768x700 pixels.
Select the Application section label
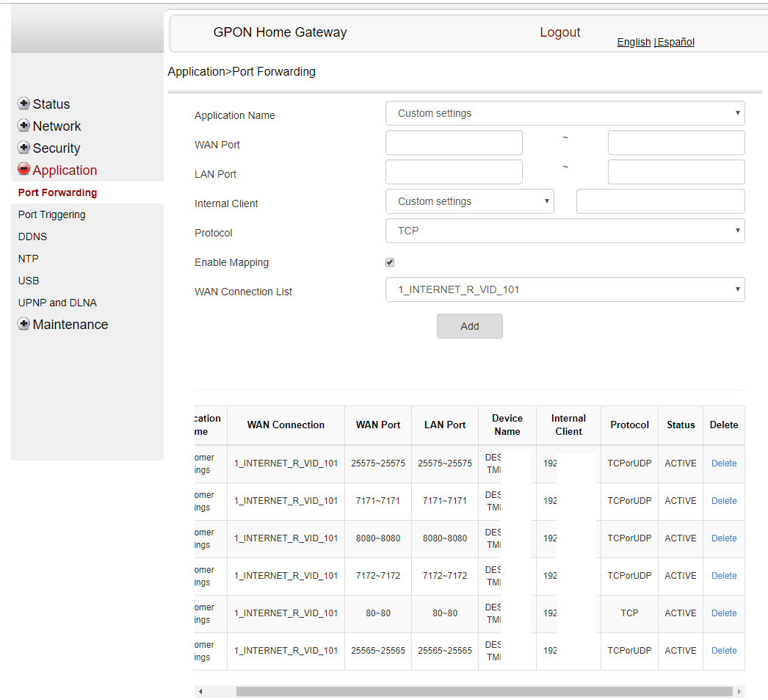[65, 170]
